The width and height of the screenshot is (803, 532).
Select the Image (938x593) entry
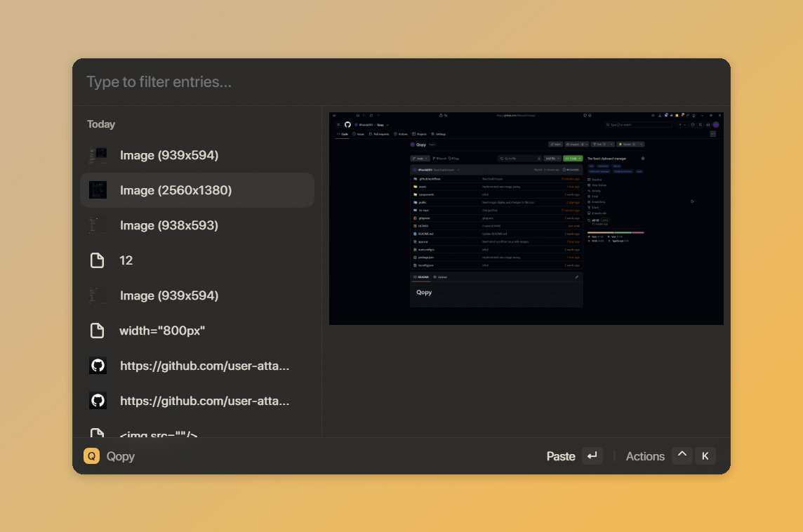coord(197,225)
